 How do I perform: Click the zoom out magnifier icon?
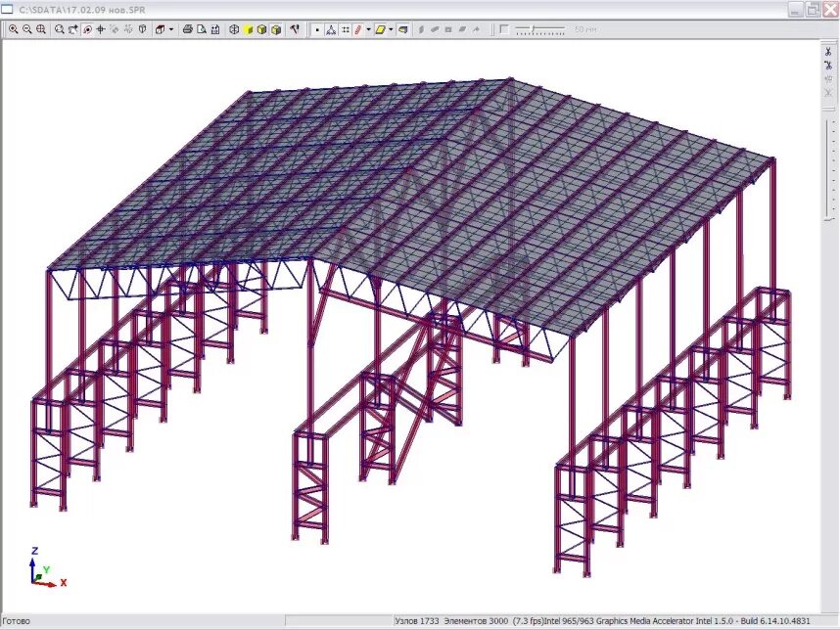pos(26,29)
